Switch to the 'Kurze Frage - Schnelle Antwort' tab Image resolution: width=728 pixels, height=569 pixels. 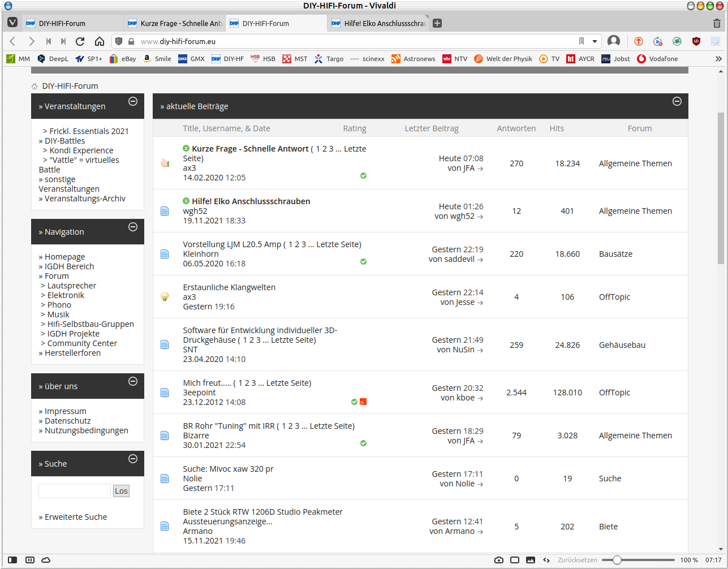175,23
